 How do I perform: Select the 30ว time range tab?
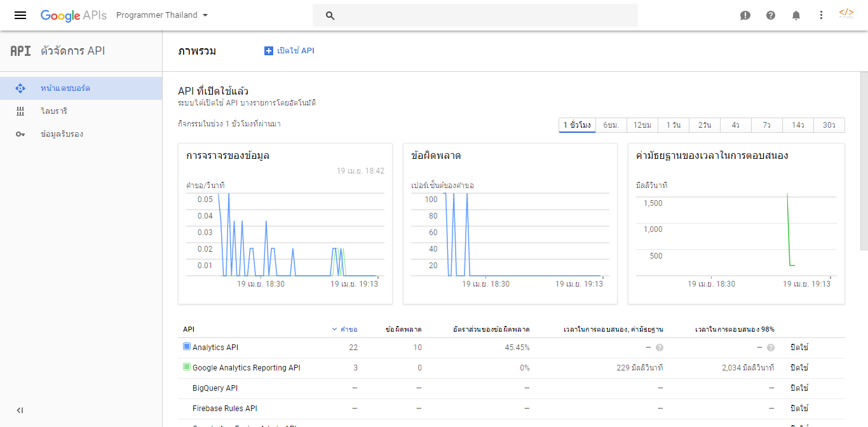[829, 125]
